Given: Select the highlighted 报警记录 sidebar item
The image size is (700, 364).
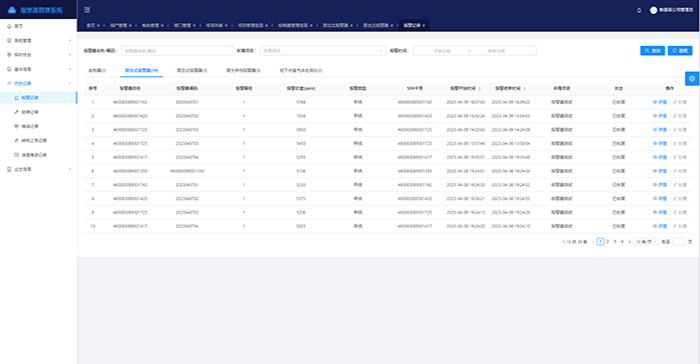Looking at the screenshot, I should coord(38,98).
